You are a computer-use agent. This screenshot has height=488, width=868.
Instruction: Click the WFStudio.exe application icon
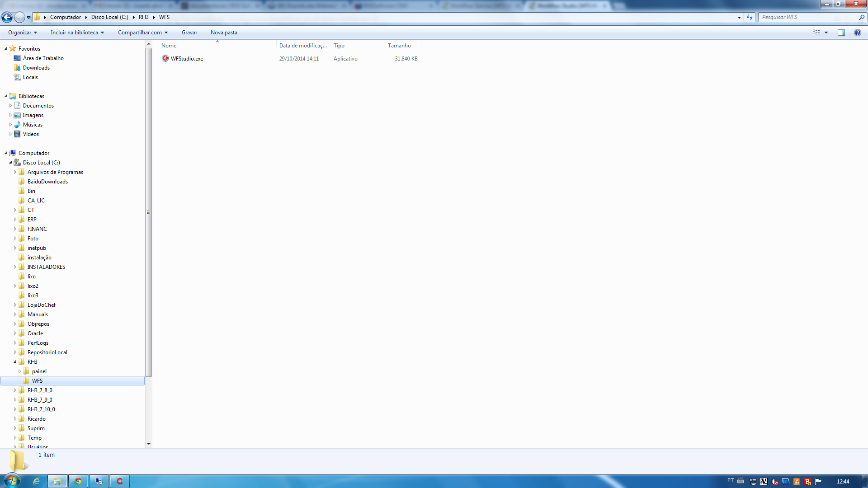[x=165, y=58]
